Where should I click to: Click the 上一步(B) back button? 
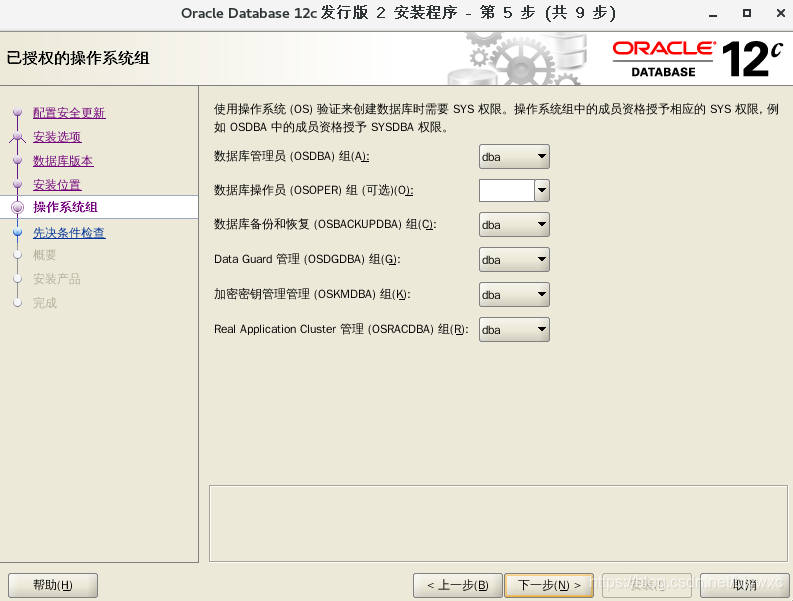[x=458, y=585]
